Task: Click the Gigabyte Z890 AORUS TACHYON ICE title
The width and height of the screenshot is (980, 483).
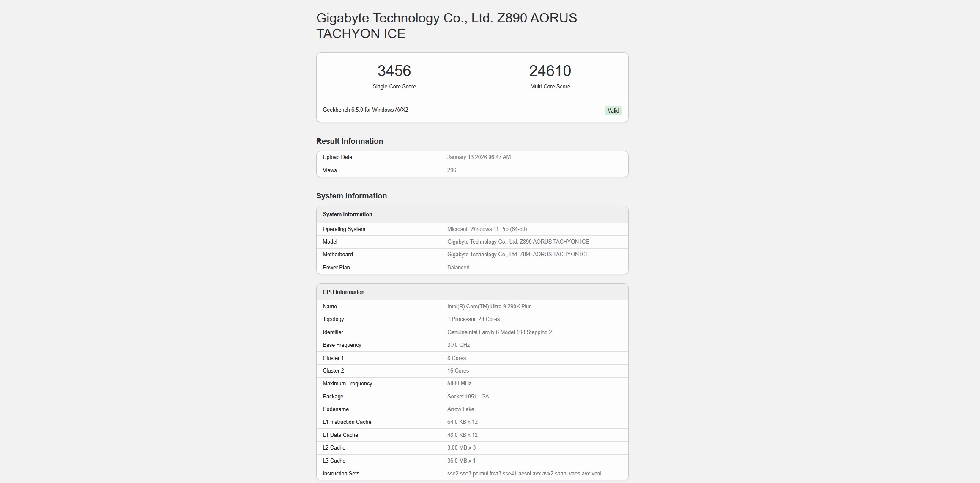Action: point(447,25)
